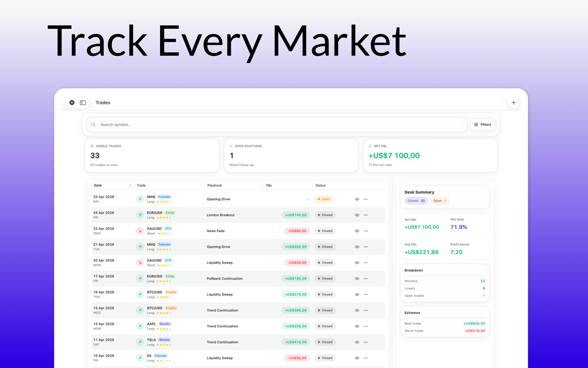View the ES trade eye icon
The height and width of the screenshot is (368, 588).
click(357, 358)
